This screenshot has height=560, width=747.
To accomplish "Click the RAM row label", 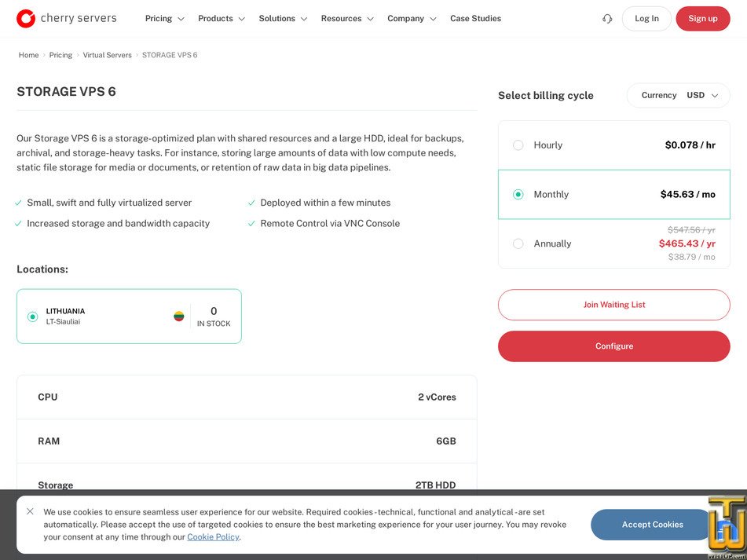I will click(x=49, y=441).
